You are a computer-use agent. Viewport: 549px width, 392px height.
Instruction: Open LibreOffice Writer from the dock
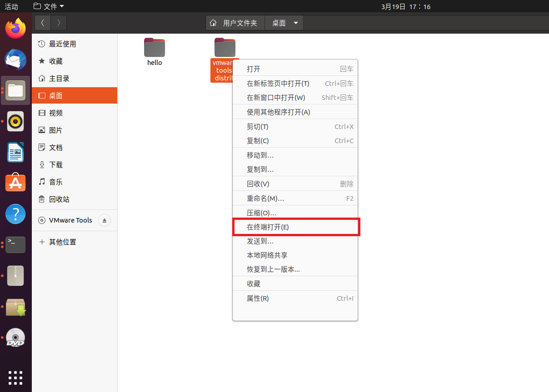point(15,152)
